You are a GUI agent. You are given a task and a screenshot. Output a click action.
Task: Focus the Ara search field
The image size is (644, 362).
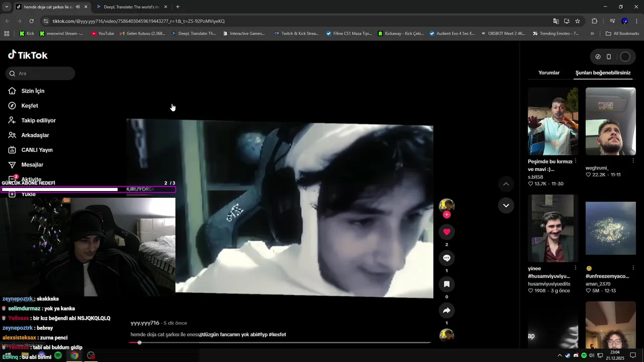coord(40,73)
